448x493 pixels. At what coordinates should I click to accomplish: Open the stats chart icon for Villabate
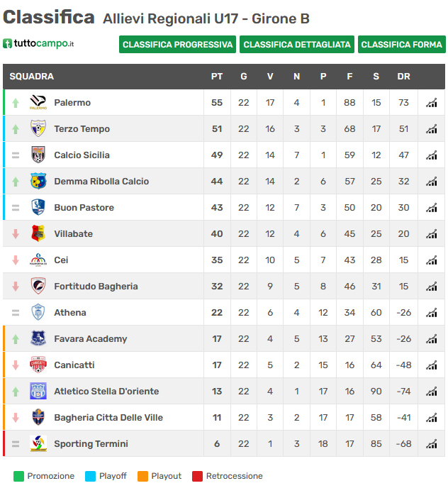click(x=432, y=234)
